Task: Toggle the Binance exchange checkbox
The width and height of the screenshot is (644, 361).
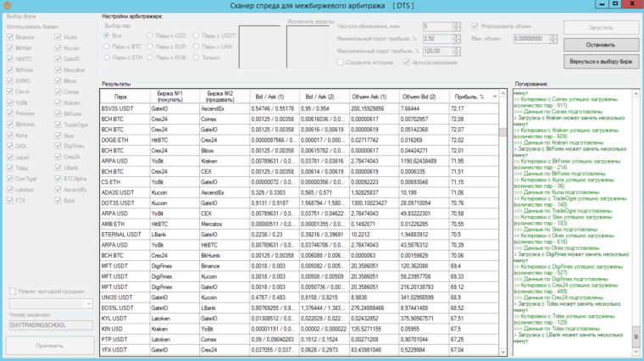Action: (x=10, y=37)
